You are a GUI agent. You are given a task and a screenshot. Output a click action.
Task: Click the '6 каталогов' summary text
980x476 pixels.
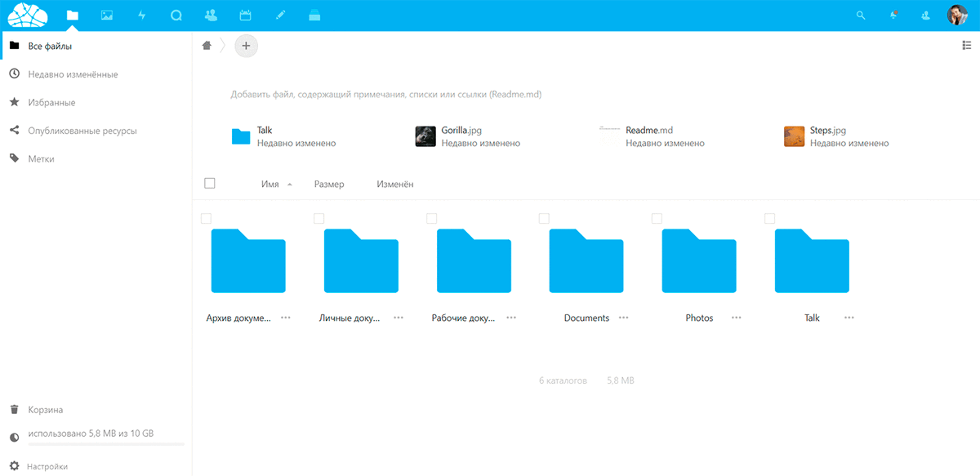[563, 381]
